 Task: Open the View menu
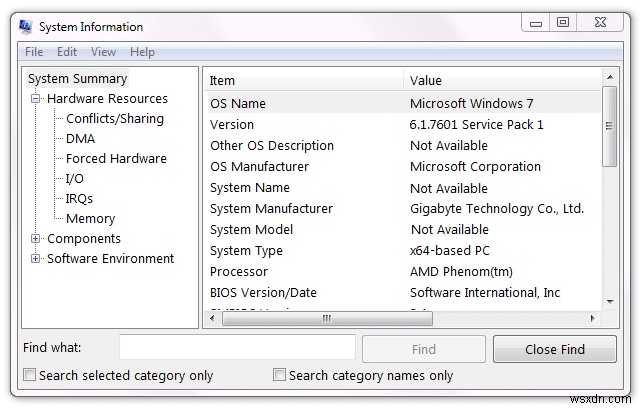103,52
